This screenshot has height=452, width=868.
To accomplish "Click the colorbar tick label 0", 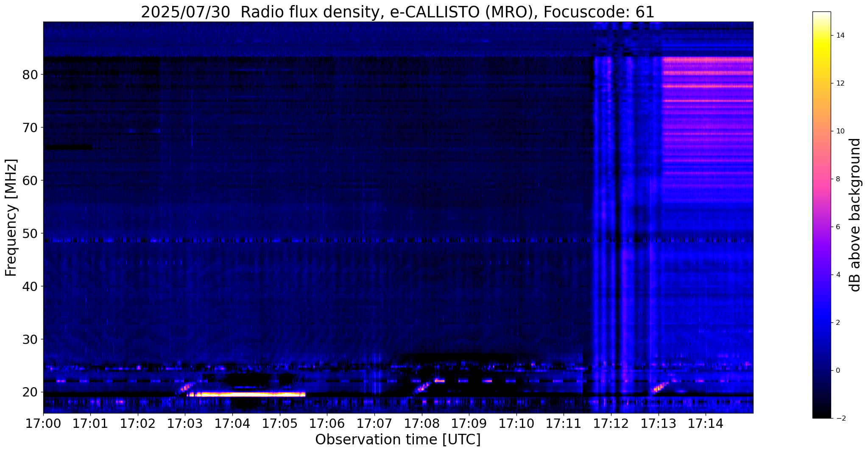I will [837, 371].
